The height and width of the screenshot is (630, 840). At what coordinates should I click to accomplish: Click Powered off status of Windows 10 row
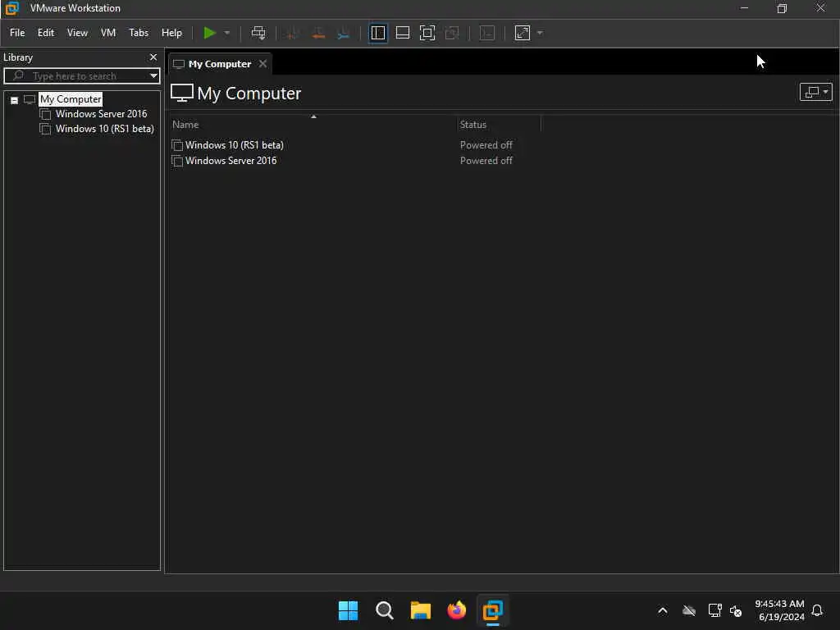486,144
